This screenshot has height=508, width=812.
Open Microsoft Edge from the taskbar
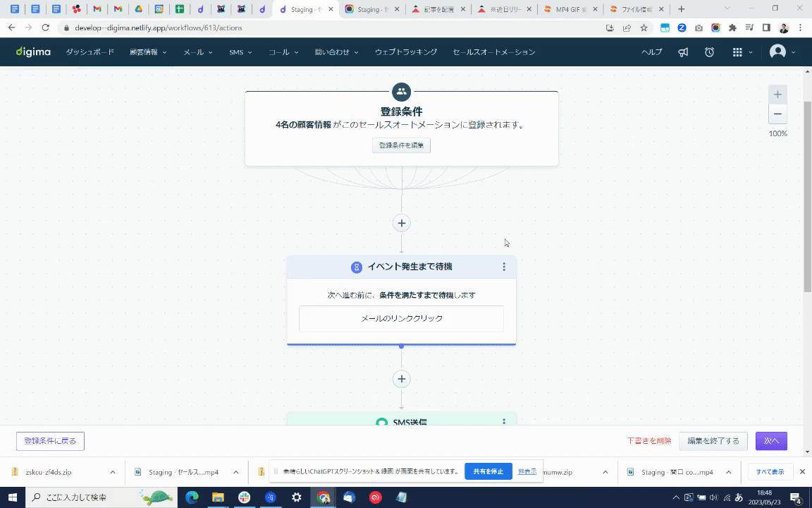pyautogui.click(x=192, y=497)
